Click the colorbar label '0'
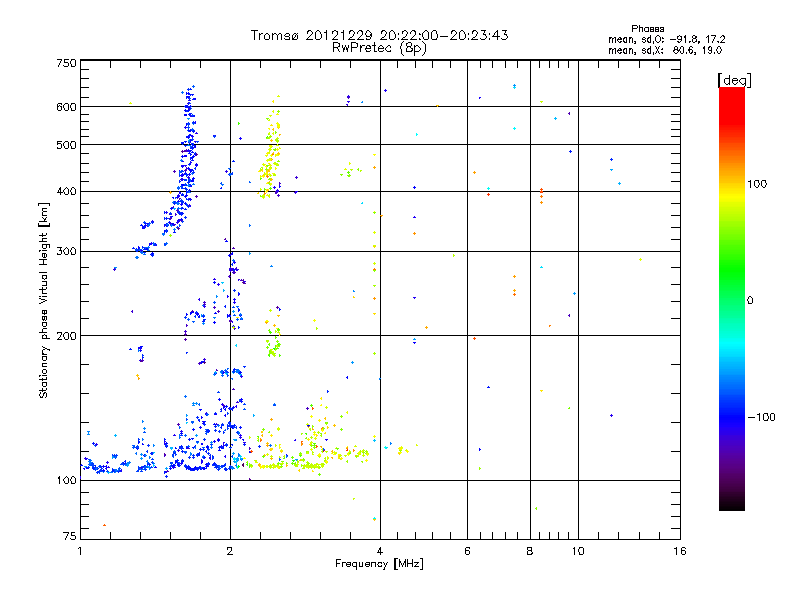Screen dimensions: 800x600 750,301
